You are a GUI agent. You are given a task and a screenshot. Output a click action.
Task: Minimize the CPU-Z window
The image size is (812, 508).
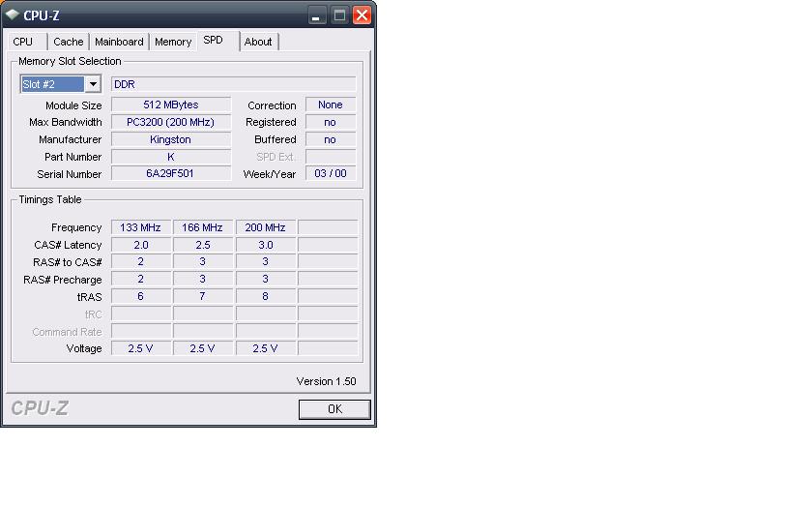click(x=316, y=15)
